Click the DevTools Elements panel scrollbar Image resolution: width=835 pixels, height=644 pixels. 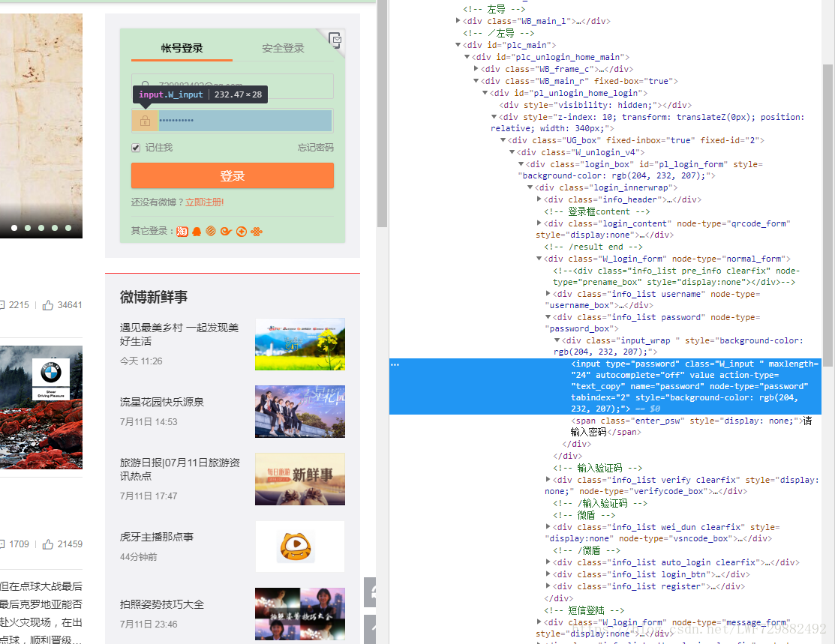tap(827, 225)
